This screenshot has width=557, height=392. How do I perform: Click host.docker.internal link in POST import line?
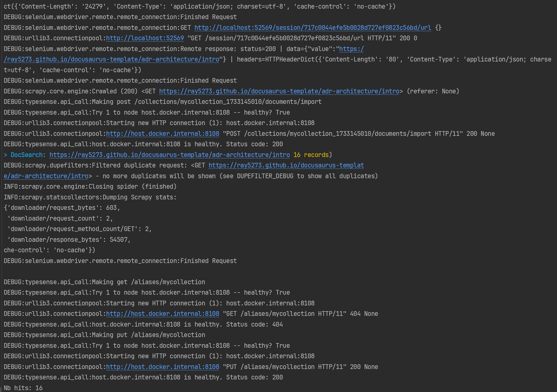(x=162, y=134)
